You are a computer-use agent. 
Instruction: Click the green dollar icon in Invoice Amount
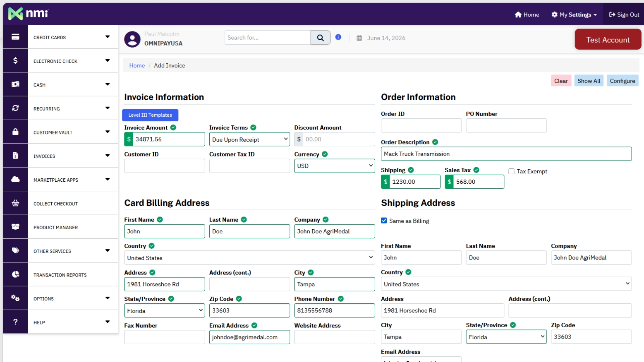pyautogui.click(x=128, y=139)
